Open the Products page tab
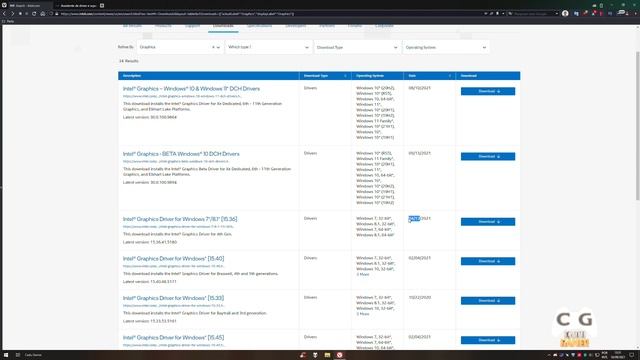 [x=163, y=26]
